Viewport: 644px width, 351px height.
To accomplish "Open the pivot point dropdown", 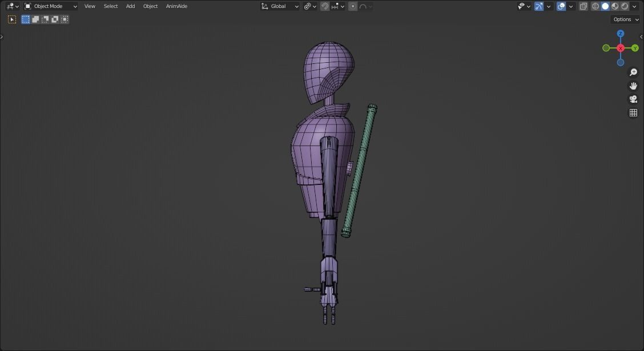I will tap(310, 6).
